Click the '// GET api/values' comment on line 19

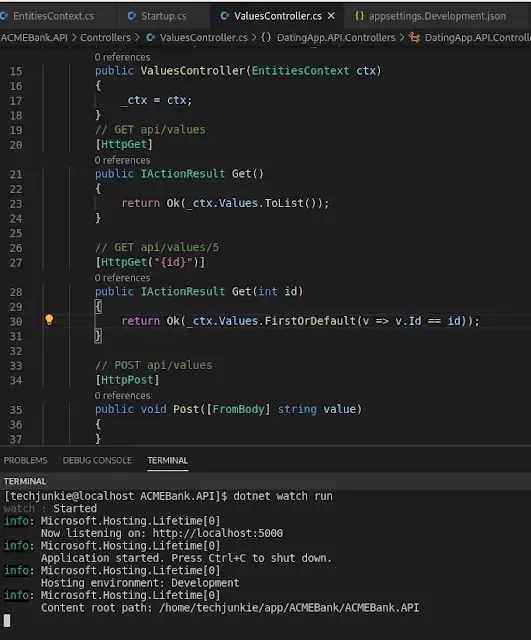point(150,129)
